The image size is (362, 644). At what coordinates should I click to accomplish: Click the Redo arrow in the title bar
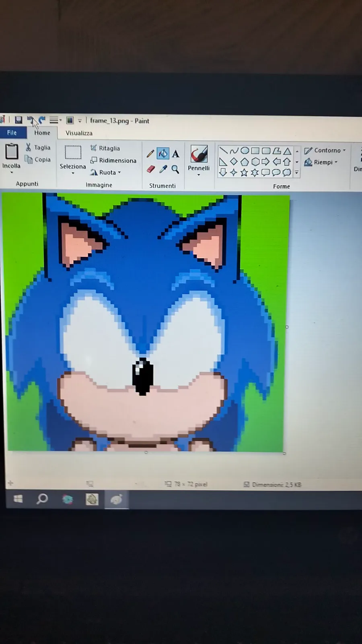click(x=42, y=120)
